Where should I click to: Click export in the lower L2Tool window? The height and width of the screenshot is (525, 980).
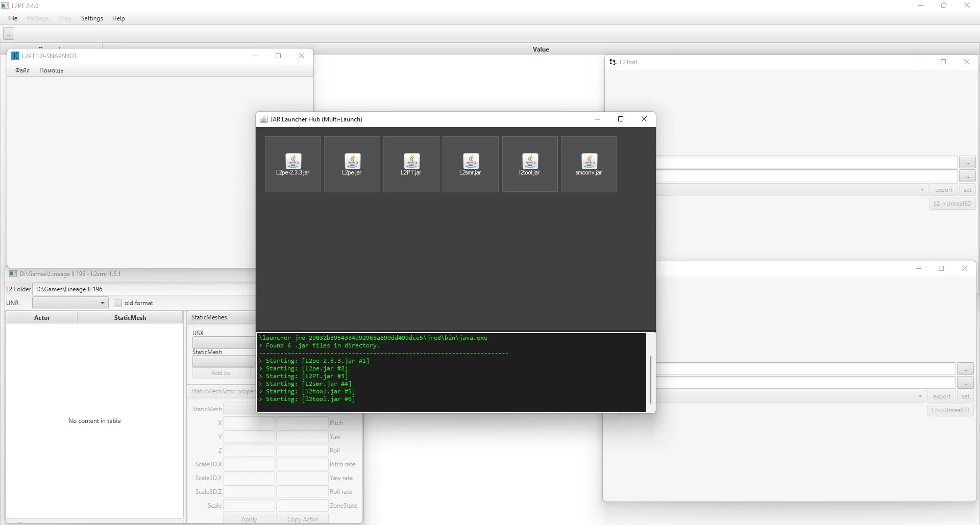click(942, 396)
